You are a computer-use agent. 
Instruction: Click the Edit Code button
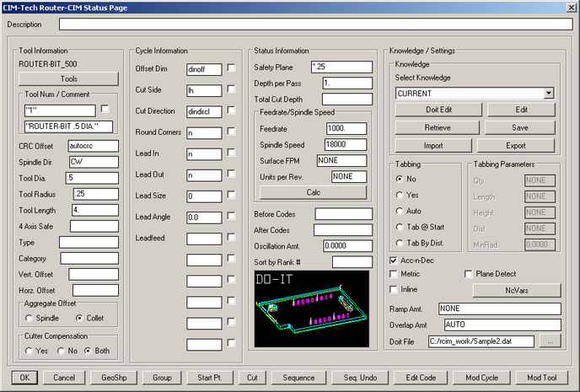click(421, 378)
